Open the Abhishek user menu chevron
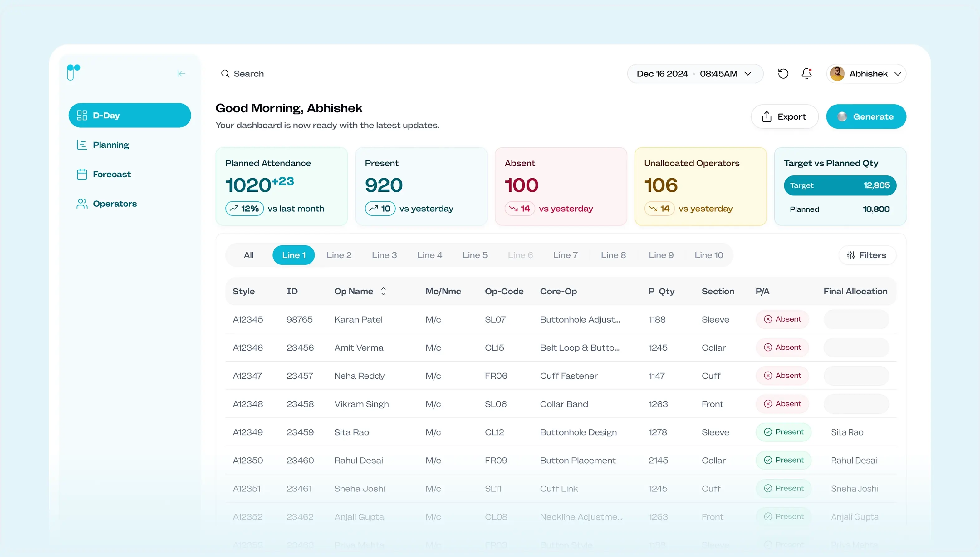 tap(897, 74)
